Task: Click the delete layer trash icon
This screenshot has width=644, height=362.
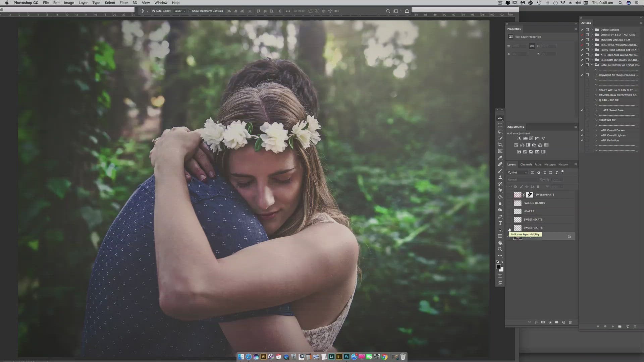Action: click(570, 322)
